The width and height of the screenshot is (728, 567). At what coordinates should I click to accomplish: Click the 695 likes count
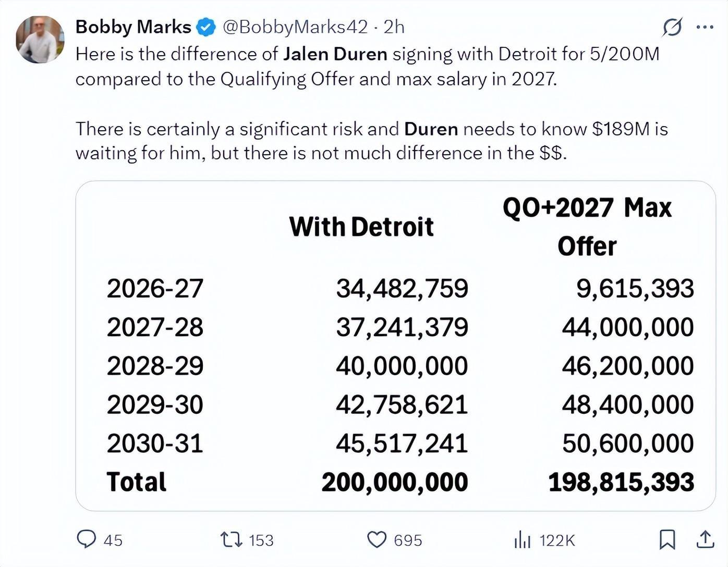pyautogui.click(x=408, y=540)
